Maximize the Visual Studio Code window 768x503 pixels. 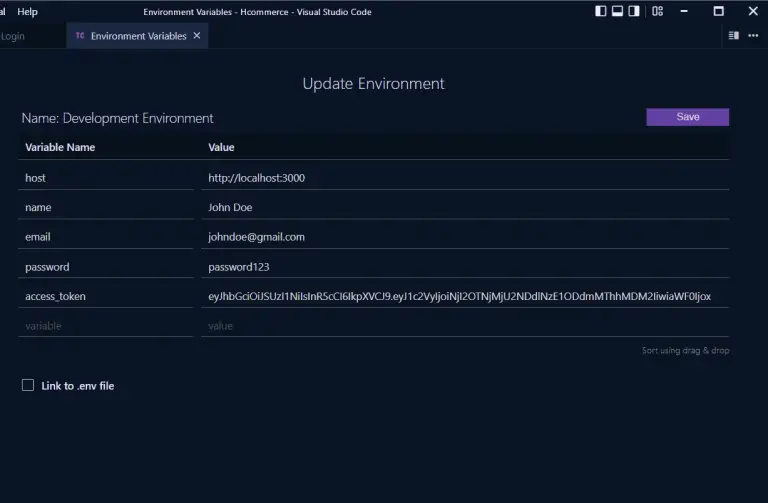click(x=718, y=11)
